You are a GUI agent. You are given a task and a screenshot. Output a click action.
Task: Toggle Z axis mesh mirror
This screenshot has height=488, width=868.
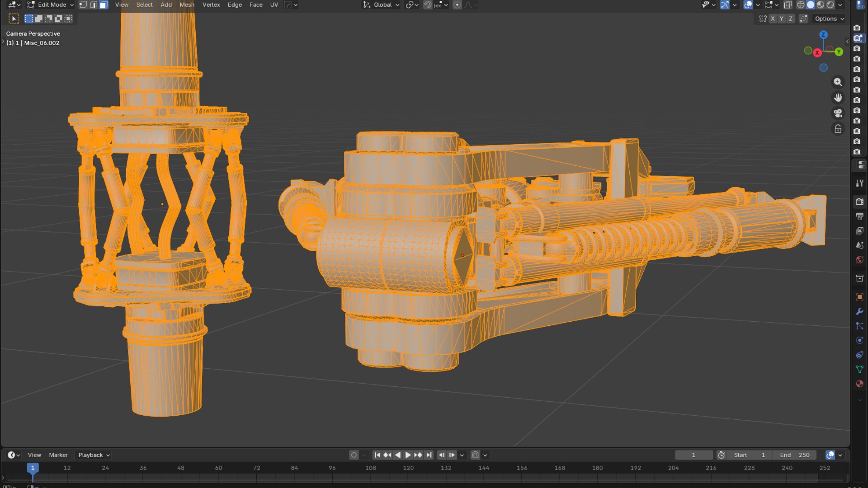(x=791, y=19)
